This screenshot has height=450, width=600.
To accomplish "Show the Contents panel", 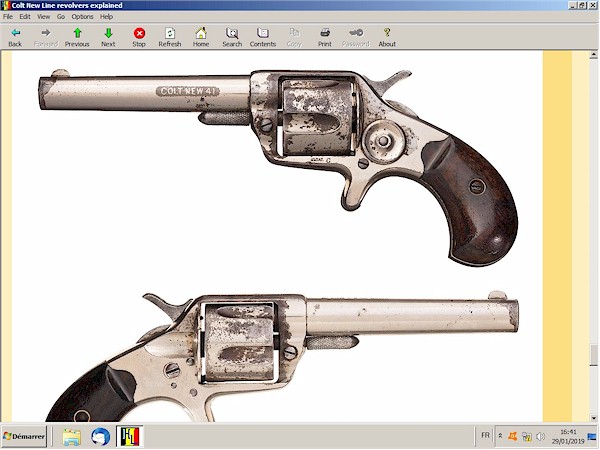I will point(263,37).
